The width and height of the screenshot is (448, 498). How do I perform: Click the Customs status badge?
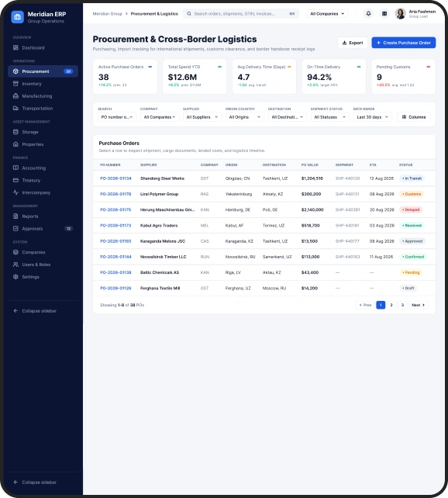coord(412,194)
